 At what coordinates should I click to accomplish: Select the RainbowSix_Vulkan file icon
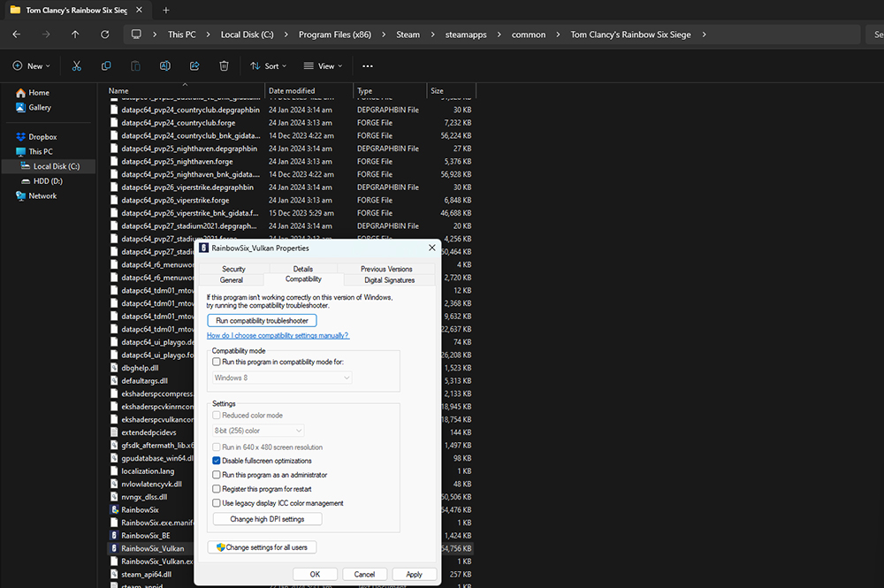[114, 548]
